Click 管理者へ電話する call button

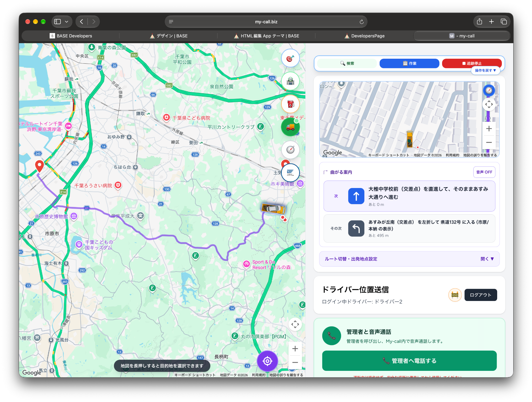click(409, 361)
